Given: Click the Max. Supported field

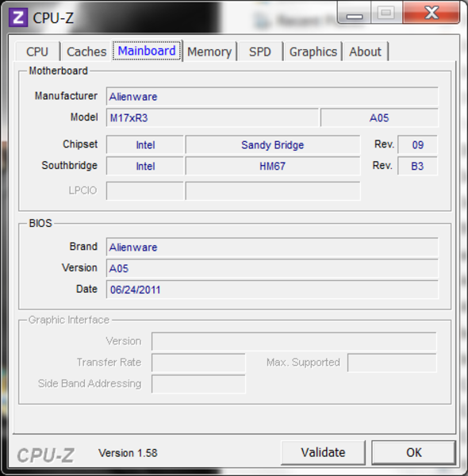Looking at the screenshot, I should (392, 363).
